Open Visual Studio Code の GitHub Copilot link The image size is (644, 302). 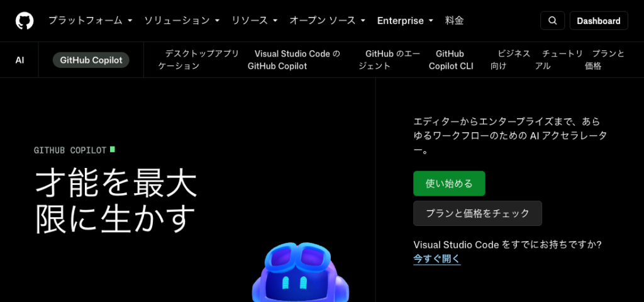(x=294, y=60)
